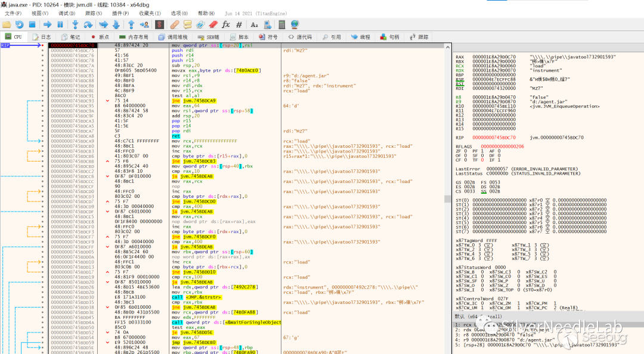Screen dimensions: 644x354
Task: Toggle the ZF flag value
Action: pos(465,151)
